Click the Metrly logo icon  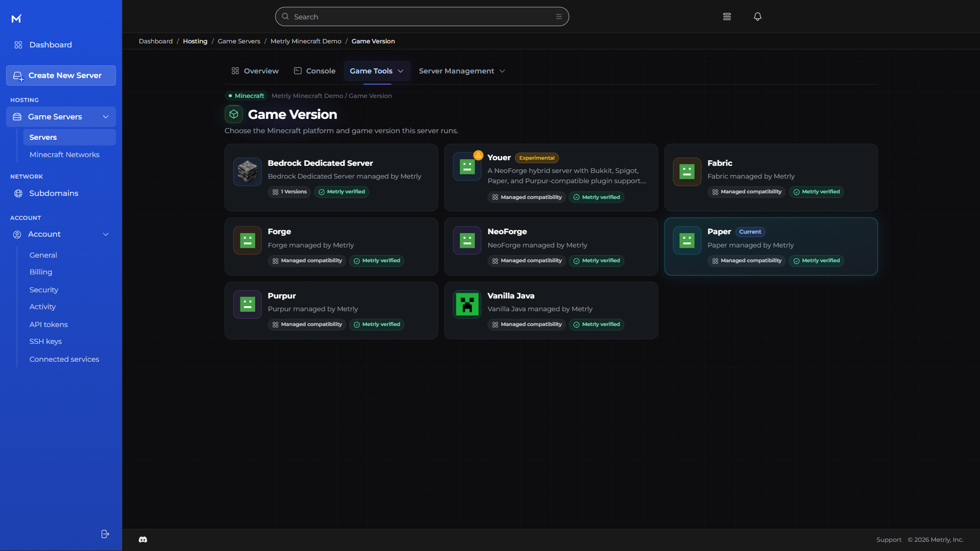coord(16,19)
